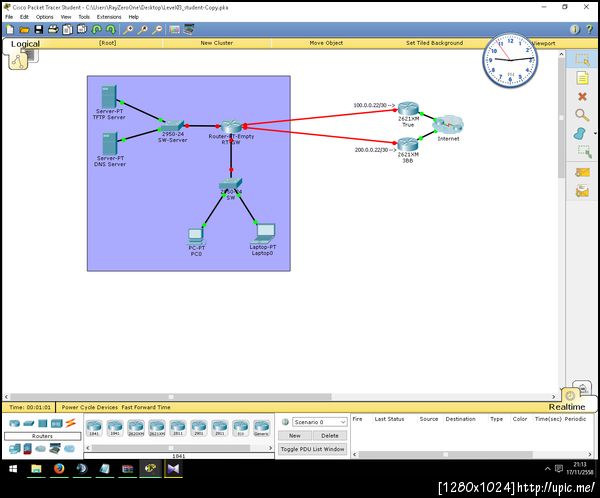
Task: Click the Paste toolbar icon
Action: pyautogui.click(x=82, y=29)
